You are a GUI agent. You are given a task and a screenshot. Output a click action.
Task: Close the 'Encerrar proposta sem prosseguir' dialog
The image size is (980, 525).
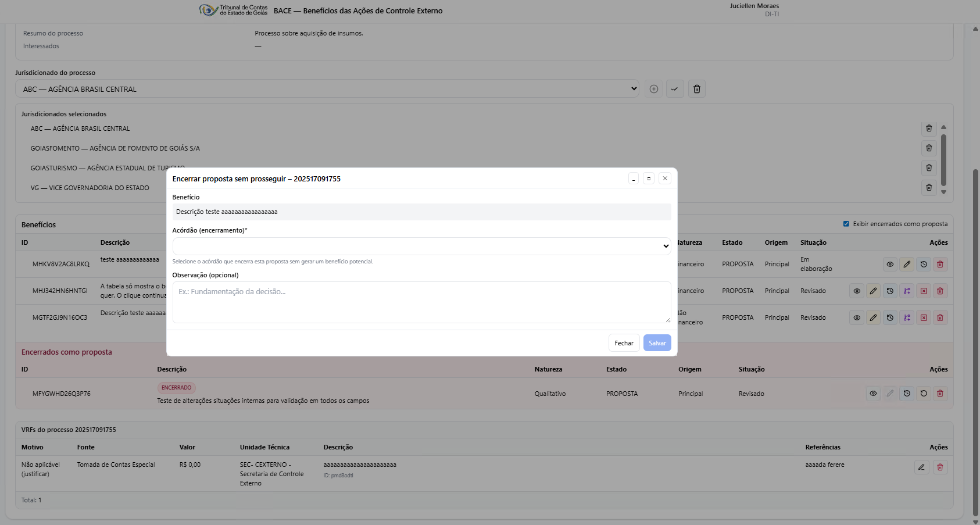pyautogui.click(x=665, y=178)
